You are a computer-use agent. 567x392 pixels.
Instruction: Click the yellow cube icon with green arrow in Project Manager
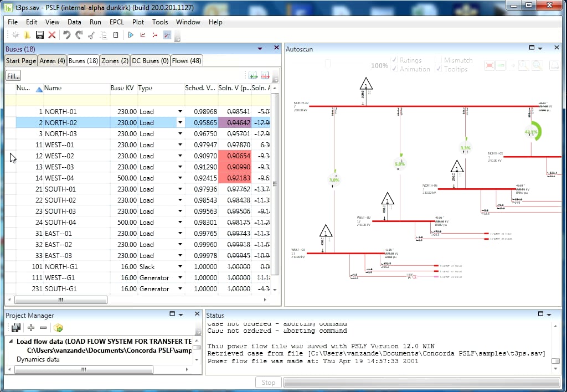pyautogui.click(x=58, y=328)
